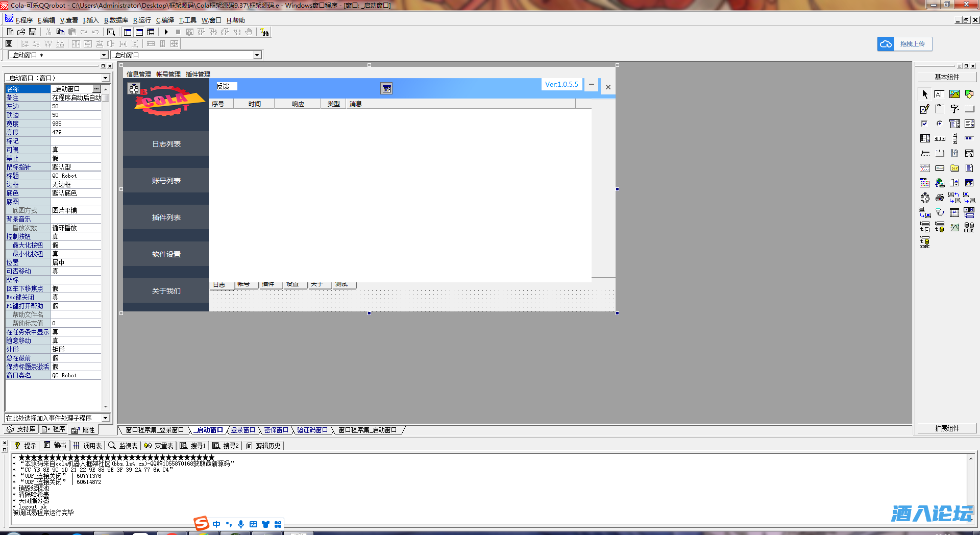This screenshot has width=980, height=535.
Task: Click the 账号列表 sidebar button
Action: pos(166,181)
